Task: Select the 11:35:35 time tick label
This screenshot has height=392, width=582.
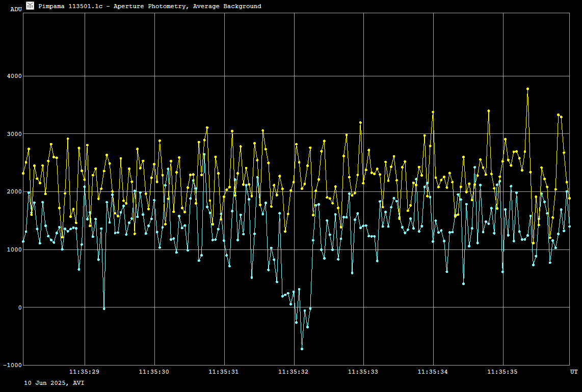Action: click(502, 372)
